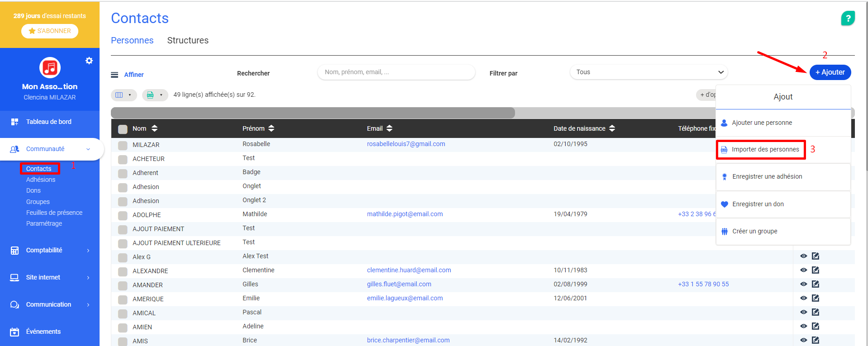Screen dimensions: 868x346
Task: Click the Affiner filter link
Action: [134, 75]
